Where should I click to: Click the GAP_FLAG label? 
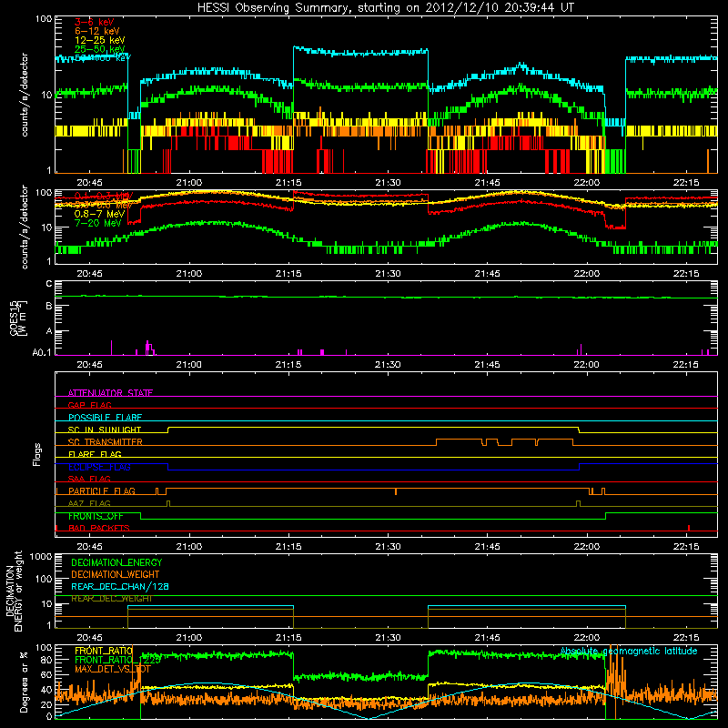(89, 405)
